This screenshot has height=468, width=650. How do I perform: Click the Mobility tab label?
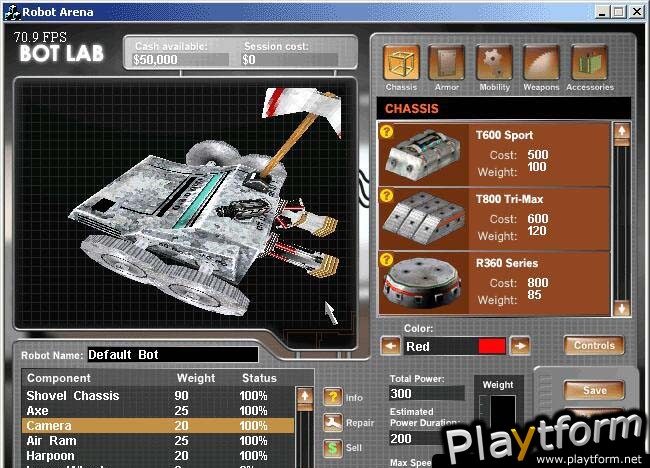495,87
